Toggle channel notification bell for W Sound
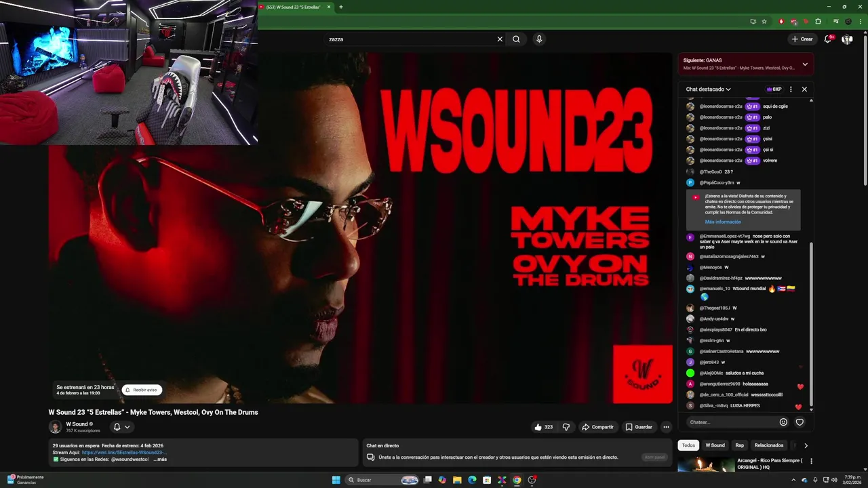Image resolution: width=868 pixels, height=488 pixels. 121,427
